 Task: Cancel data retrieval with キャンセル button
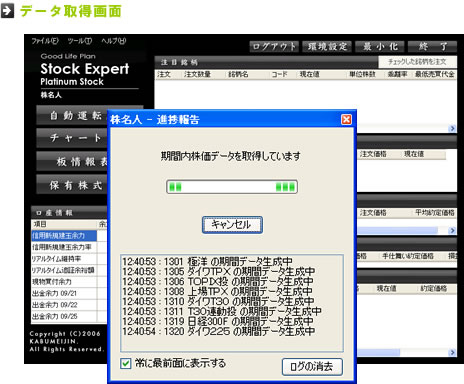click(232, 225)
